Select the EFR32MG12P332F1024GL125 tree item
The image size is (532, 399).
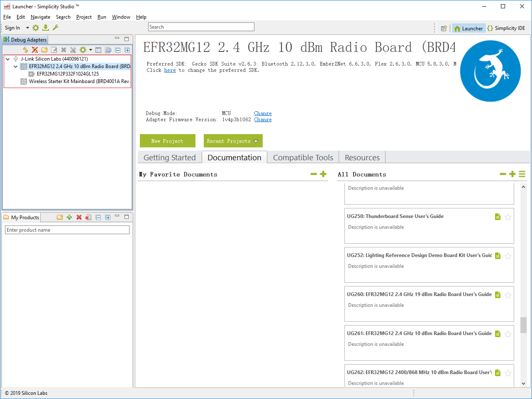point(68,74)
